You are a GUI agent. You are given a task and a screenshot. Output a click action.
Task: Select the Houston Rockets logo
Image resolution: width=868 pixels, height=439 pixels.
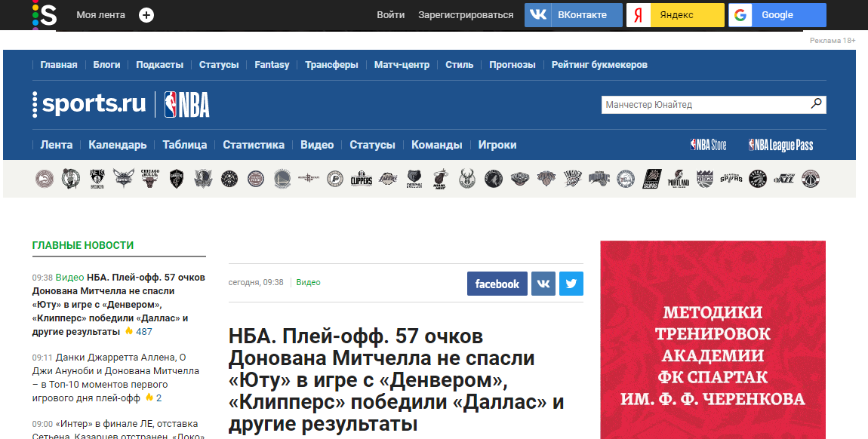[x=309, y=179]
